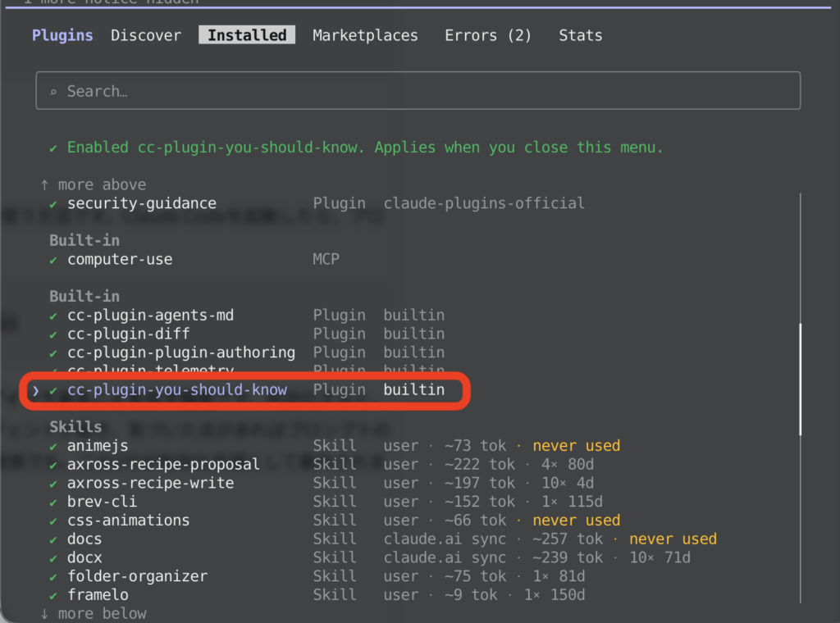This screenshot has height=623, width=840.
Task: Click 'never used' in the animejs row
Action: point(577,446)
